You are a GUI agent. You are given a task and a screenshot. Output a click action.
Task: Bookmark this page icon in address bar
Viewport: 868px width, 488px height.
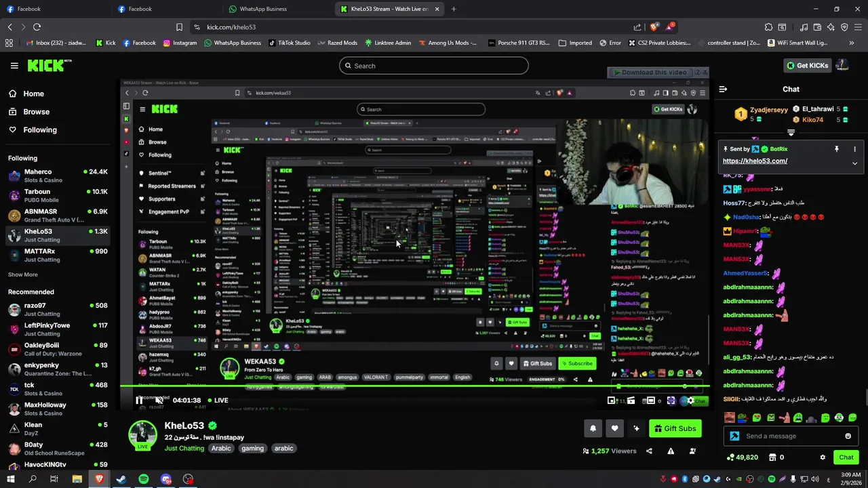coord(179,27)
